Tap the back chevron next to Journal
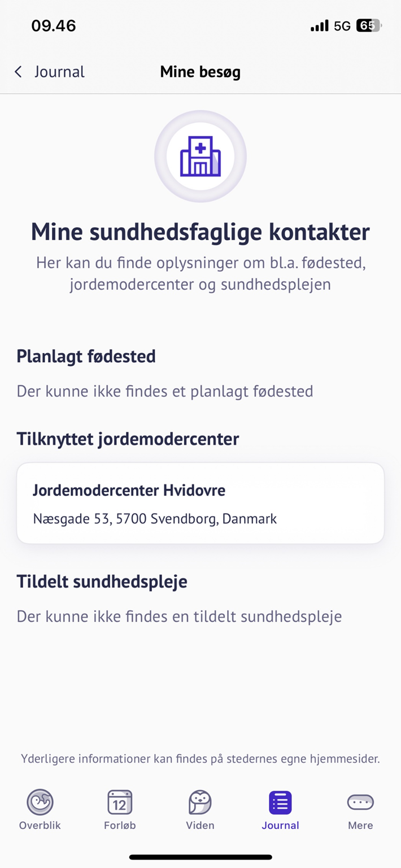The image size is (401, 868). point(18,72)
